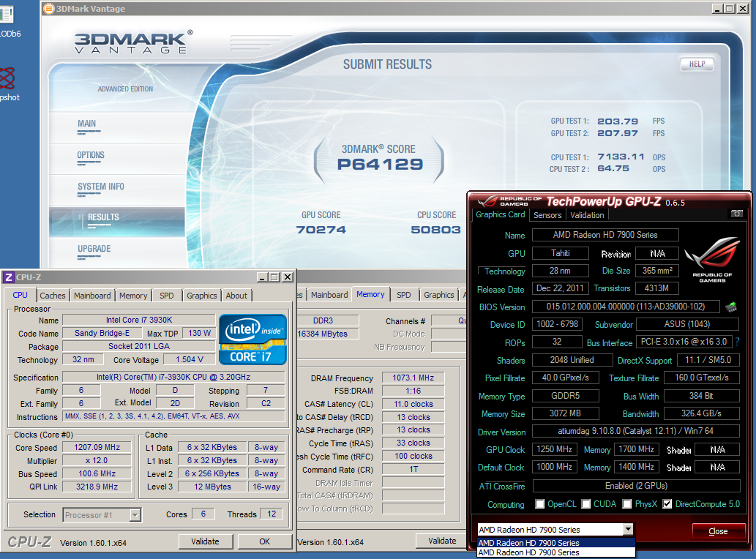756x559 pixels.
Task: Click the Bandwidth value 326.4 GB/s
Action: point(702,413)
